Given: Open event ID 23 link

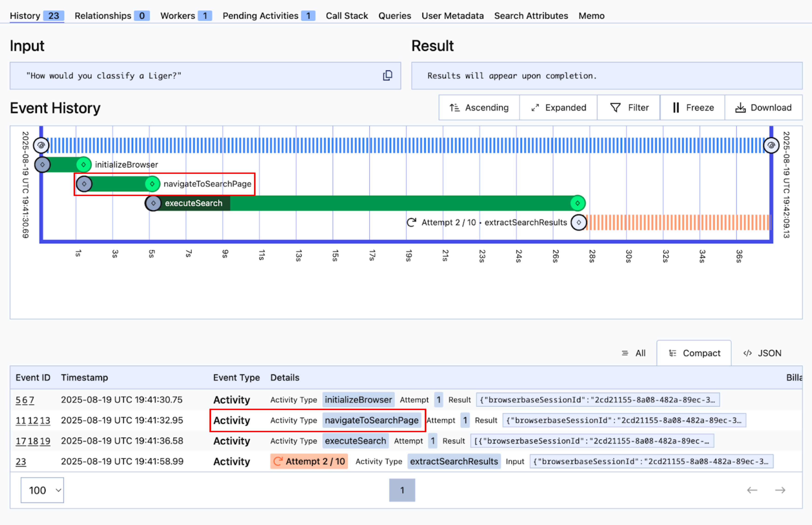Looking at the screenshot, I should click(21, 462).
